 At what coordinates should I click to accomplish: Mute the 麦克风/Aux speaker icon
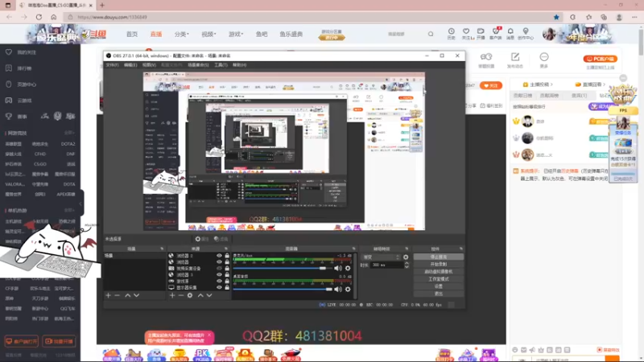(x=337, y=268)
